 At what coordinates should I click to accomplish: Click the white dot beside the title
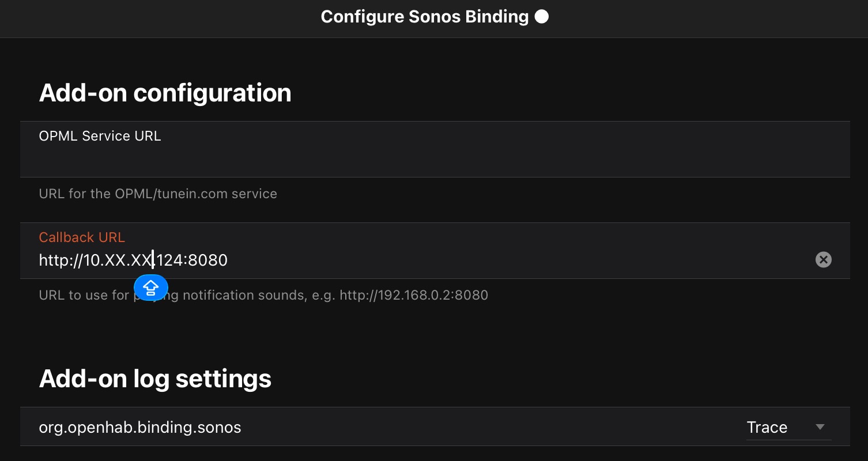[541, 17]
